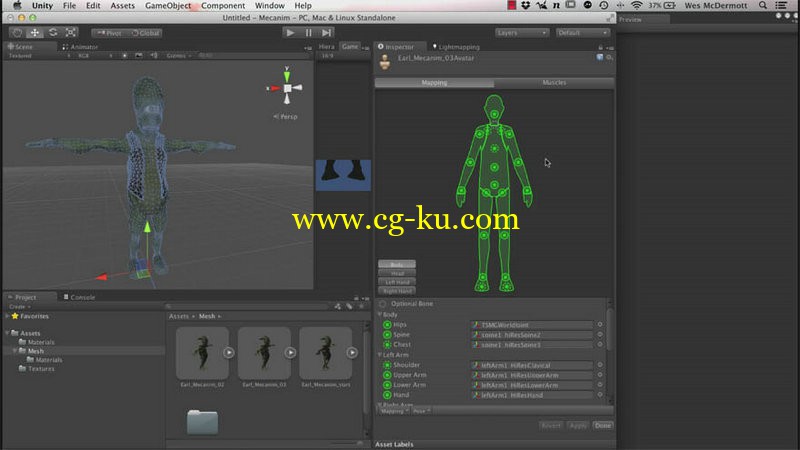This screenshot has height=450, width=800.
Task: Click search by label icon in Project
Action: pos(349,306)
